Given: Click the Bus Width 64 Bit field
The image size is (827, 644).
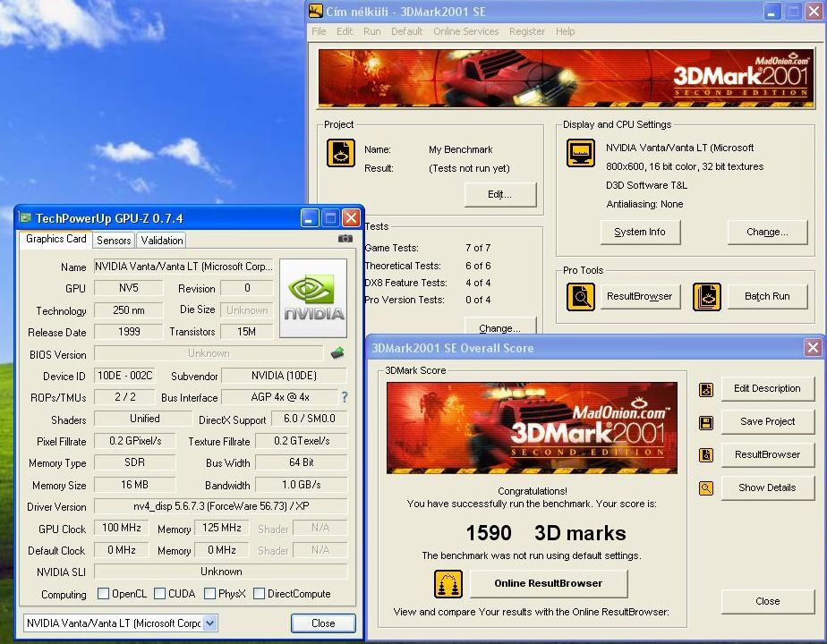Looking at the screenshot, I should click(x=302, y=462).
